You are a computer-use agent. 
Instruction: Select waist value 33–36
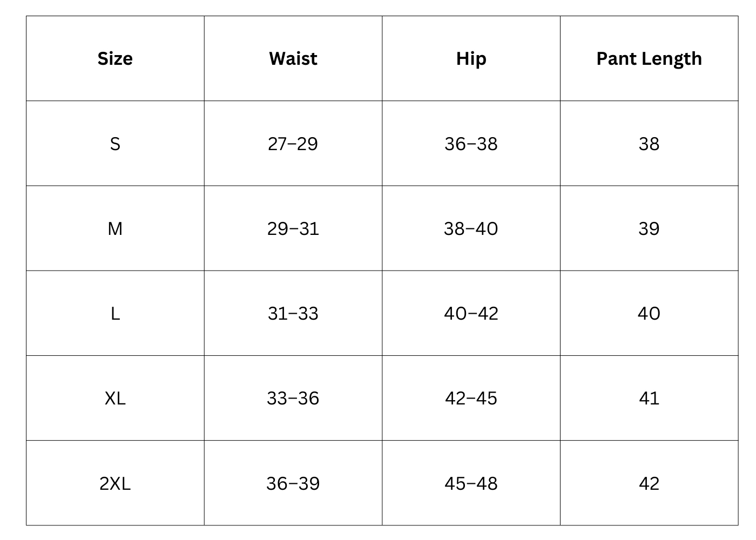pyautogui.click(x=293, y=398)
